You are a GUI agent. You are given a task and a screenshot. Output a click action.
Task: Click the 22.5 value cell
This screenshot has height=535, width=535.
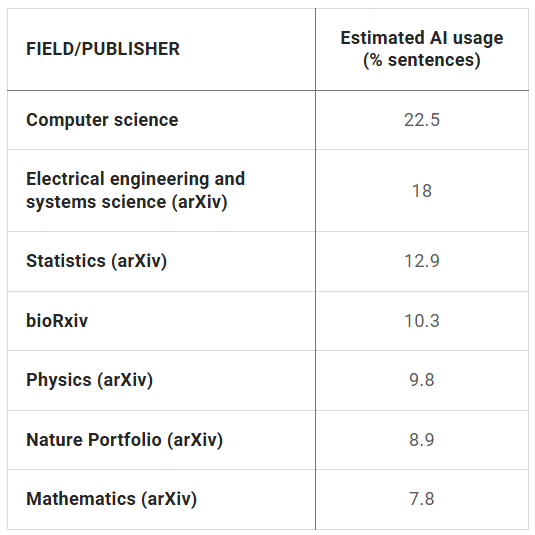point(422,120)
